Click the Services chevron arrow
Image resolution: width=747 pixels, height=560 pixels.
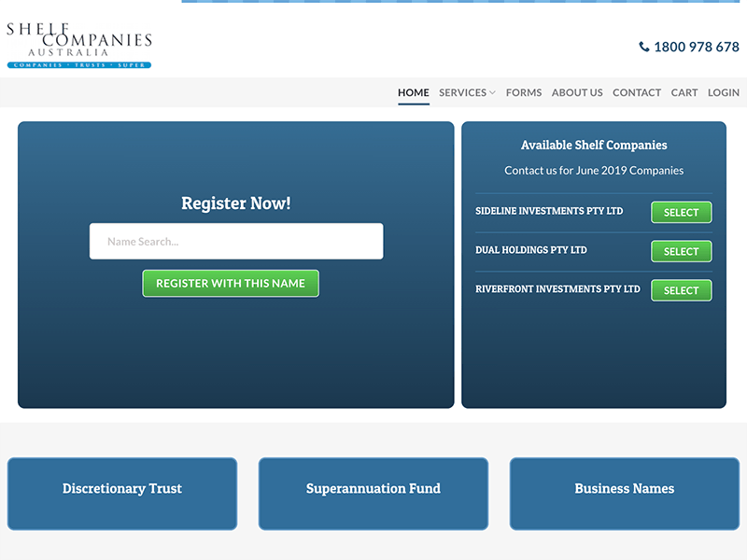tap(492, 93)
